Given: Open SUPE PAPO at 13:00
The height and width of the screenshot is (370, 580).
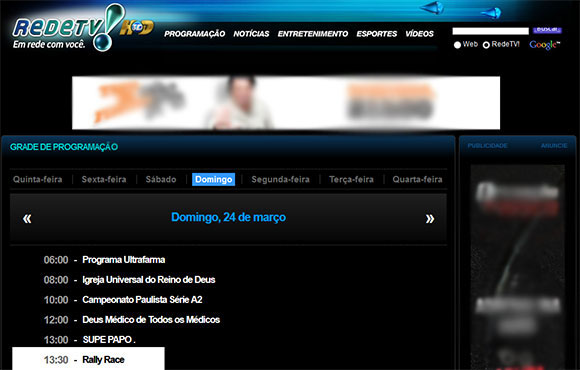Looking at the screenshot, I should (x=109, y=340).
